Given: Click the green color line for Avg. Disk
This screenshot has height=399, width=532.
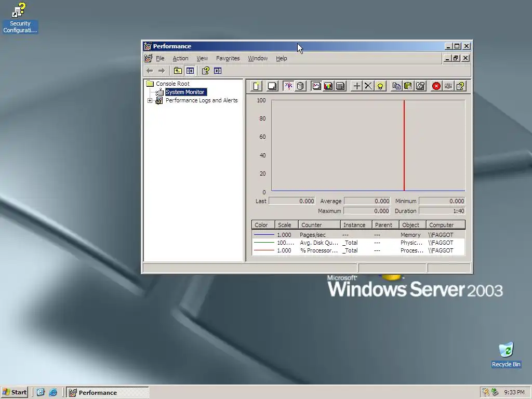Looking at the screenshot, I should tap(264, 243).
